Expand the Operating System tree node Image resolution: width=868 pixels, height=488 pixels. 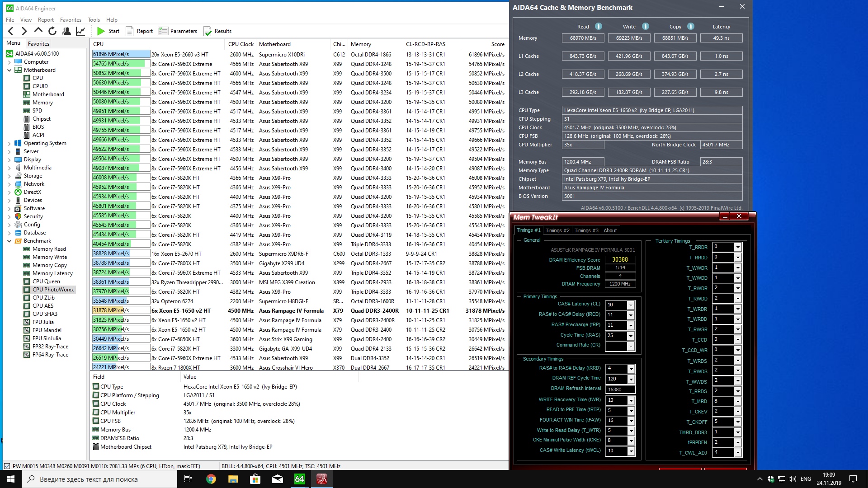pos(9,143)
